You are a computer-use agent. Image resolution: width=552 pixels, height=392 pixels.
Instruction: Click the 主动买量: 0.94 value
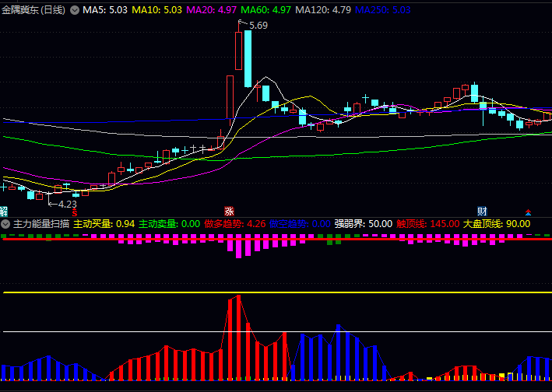tap(104, 223)
